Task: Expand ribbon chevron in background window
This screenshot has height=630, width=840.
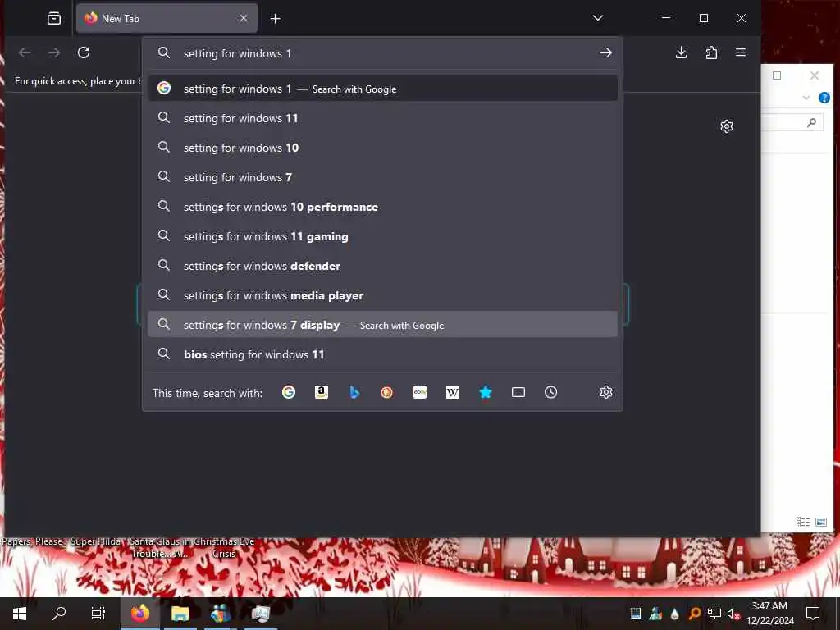Action: coord(806,98)
